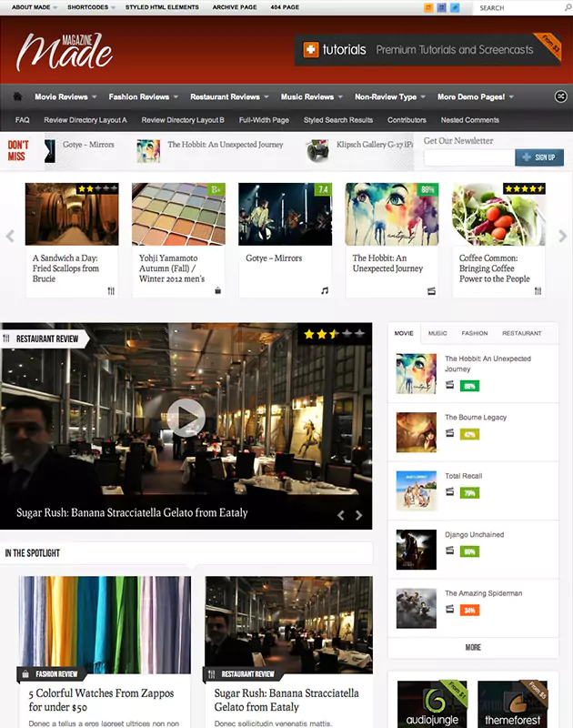The width and height of the screenshot is (573, 728).
Task: Click utensils icon on Coffee Common card
Action: click(538, 290)
